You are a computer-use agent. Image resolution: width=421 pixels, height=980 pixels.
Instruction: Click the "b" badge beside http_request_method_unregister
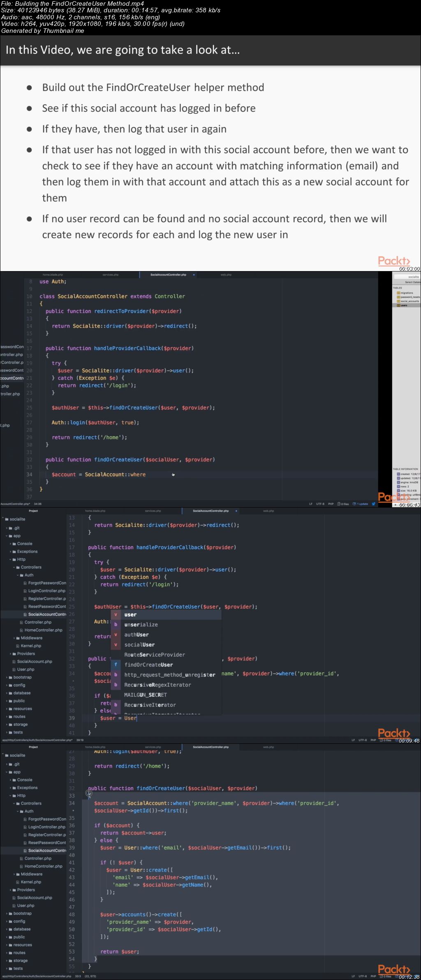click(116, 675)
